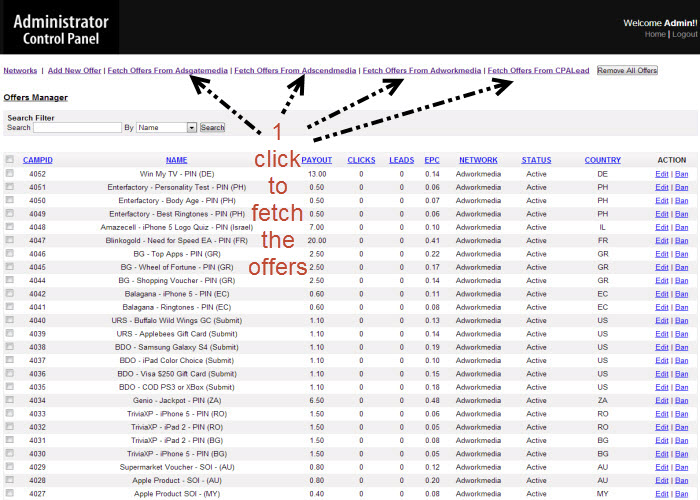Log out via Logout link
This screenshot has width=700, height=500.
pyautogui.click(x=684, y=34)
